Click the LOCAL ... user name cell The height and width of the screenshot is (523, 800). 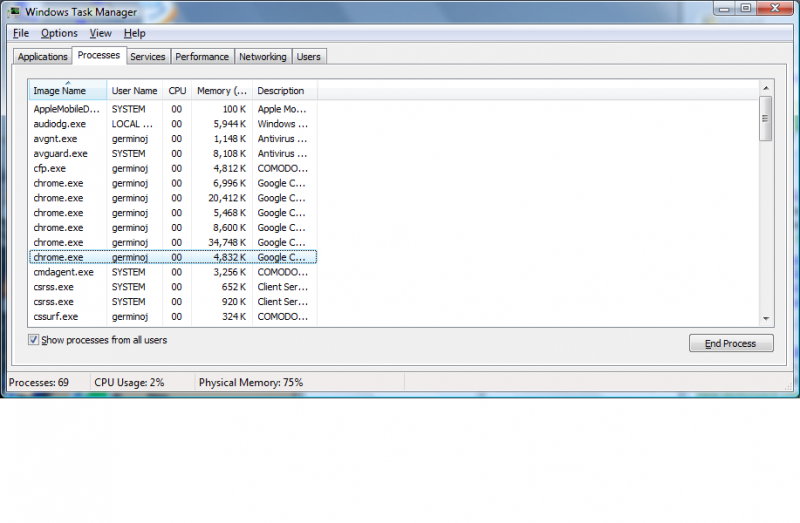pos(132,124)
